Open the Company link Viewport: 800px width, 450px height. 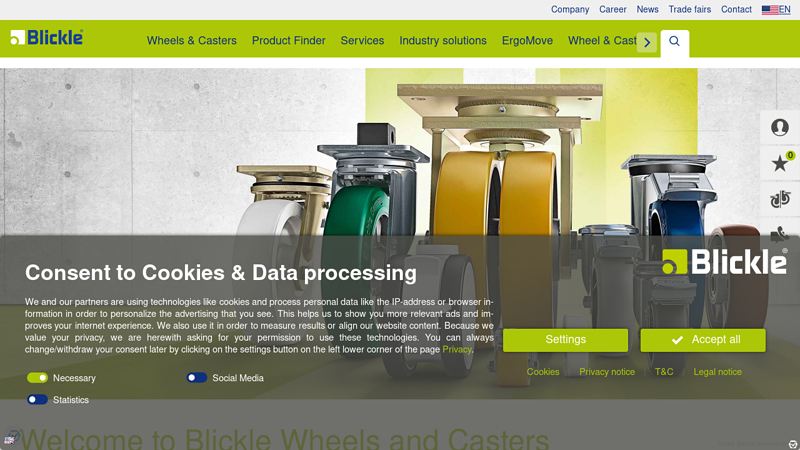pyautogui.click(x=570, y=10)
